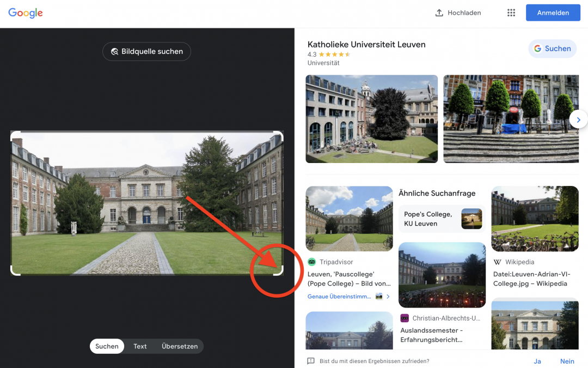Select the Suchen mode tab
This screenshot has width=588, height=368.
(107, 346)
